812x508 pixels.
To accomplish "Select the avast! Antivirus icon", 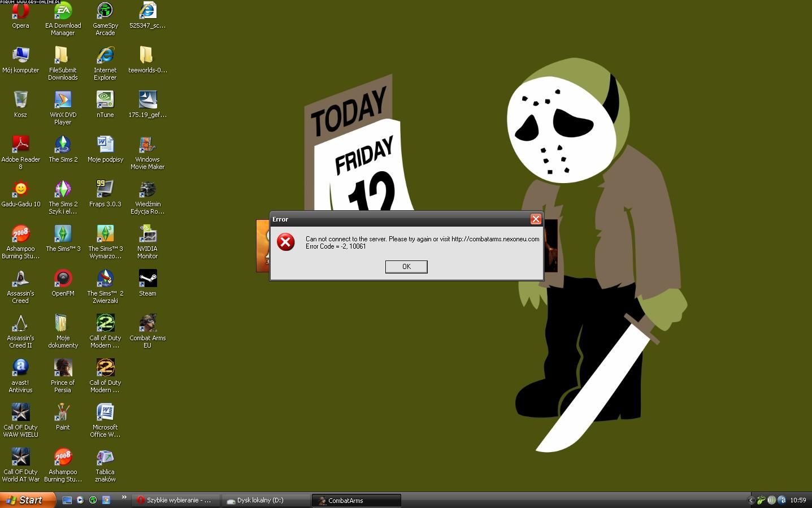I will point(20,376).
